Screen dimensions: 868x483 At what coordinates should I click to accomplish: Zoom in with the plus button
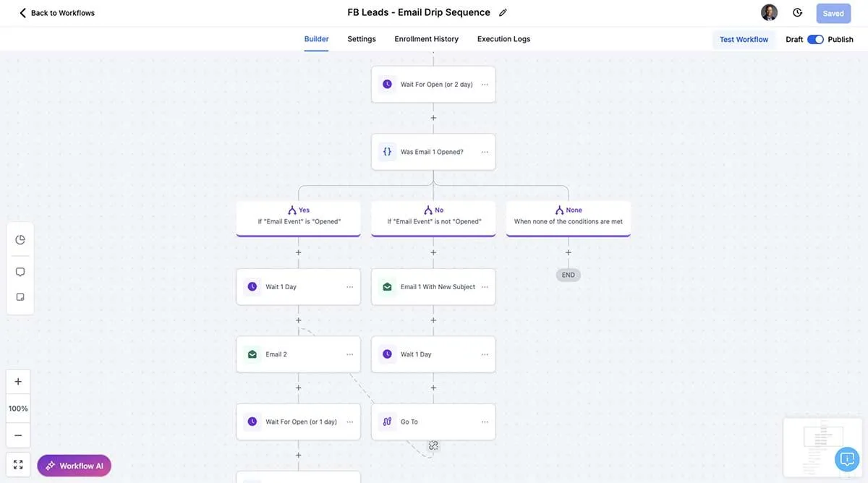tap(18, 382)
